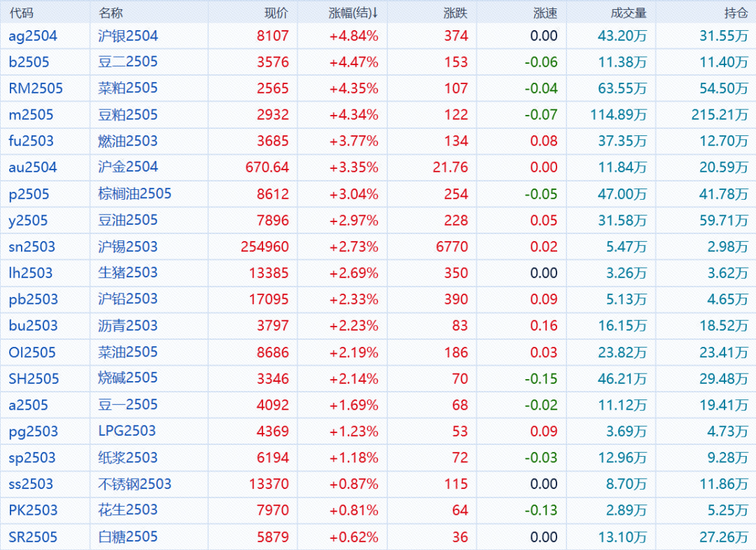
Task: Click the 涨跌 column header
Action: pyautogui.click(x=455, y=13)
